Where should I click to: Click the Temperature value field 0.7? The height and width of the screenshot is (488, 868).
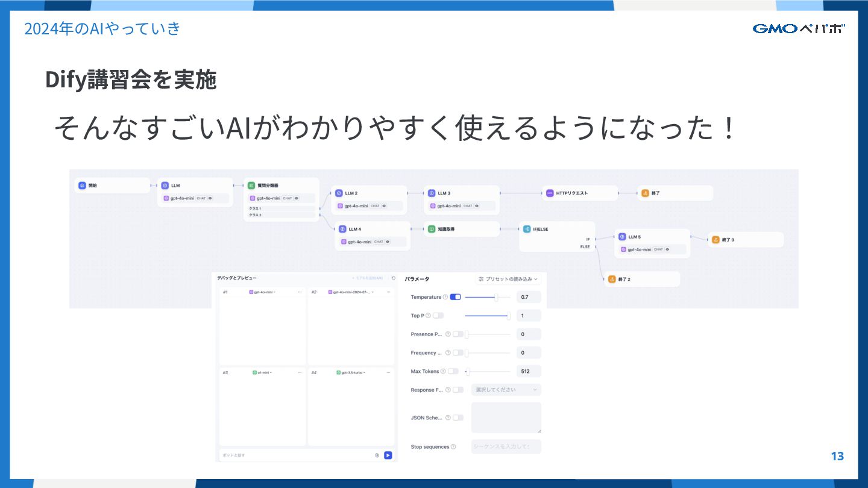pyautogui.click(x=529, y=297)
